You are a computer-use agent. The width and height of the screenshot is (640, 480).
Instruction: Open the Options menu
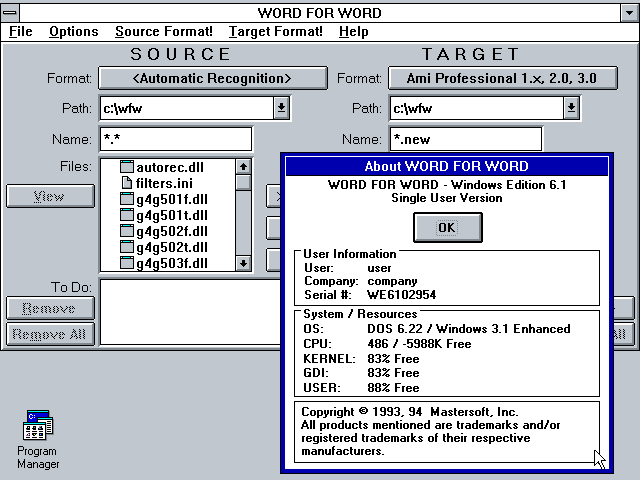click(x=73, y=31)
